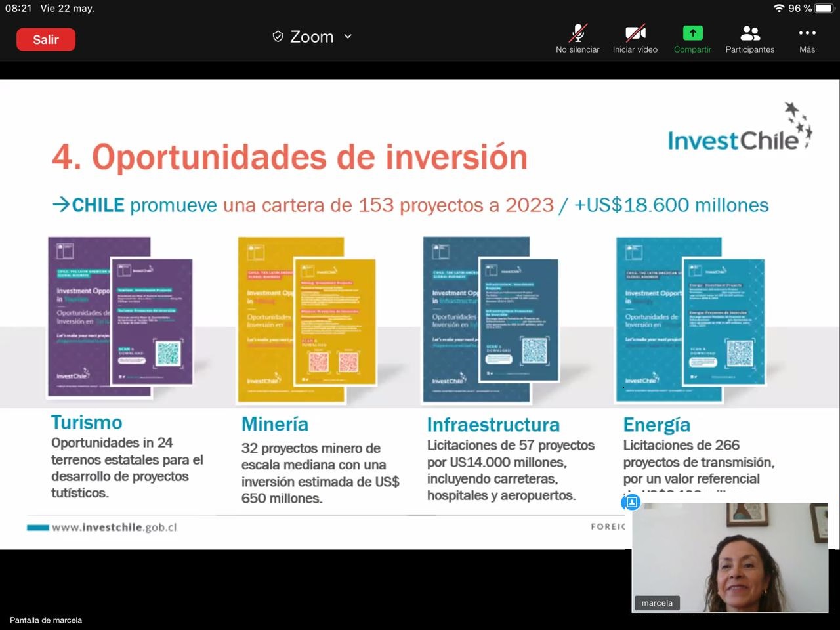840x630 pixels.
Task: Tap the marcela name label
Action: pos(657,603)
